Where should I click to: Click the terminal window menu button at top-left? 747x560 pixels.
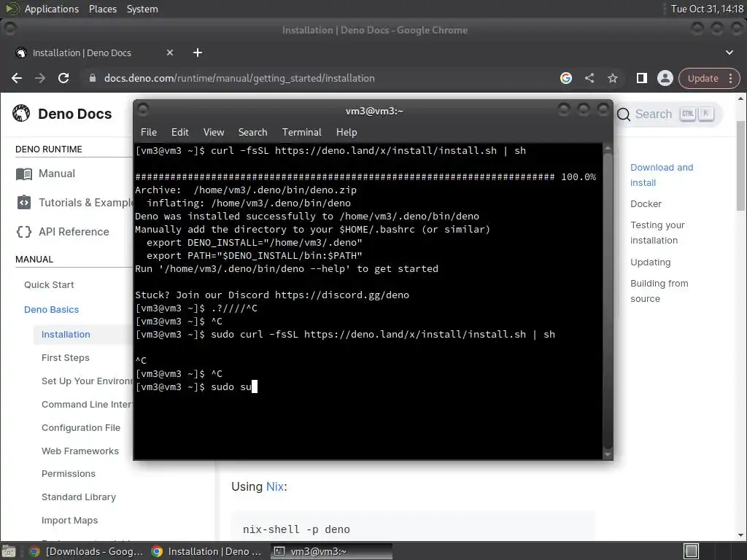tap(142, 110)
